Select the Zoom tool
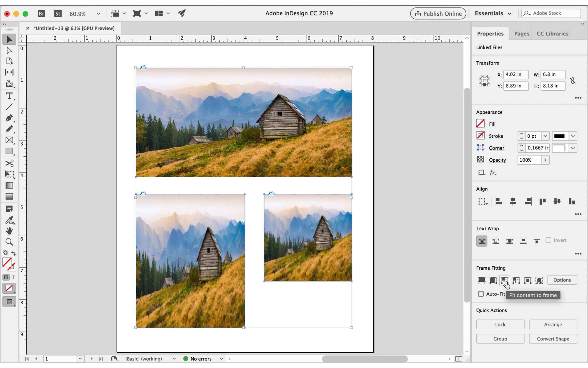Screen dimensions: 588x368 click(9, 242)
